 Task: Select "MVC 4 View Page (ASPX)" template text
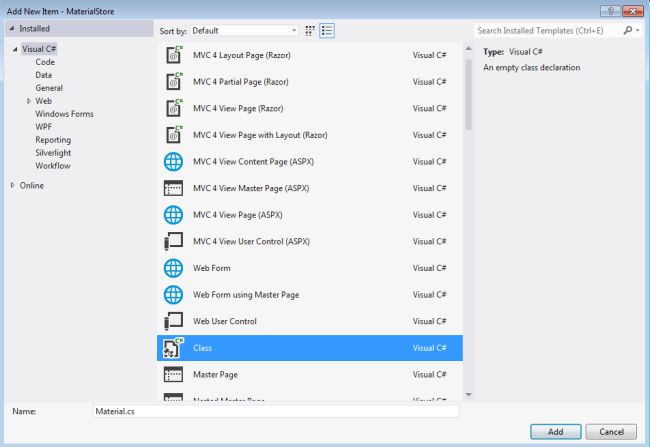point(238,215)
